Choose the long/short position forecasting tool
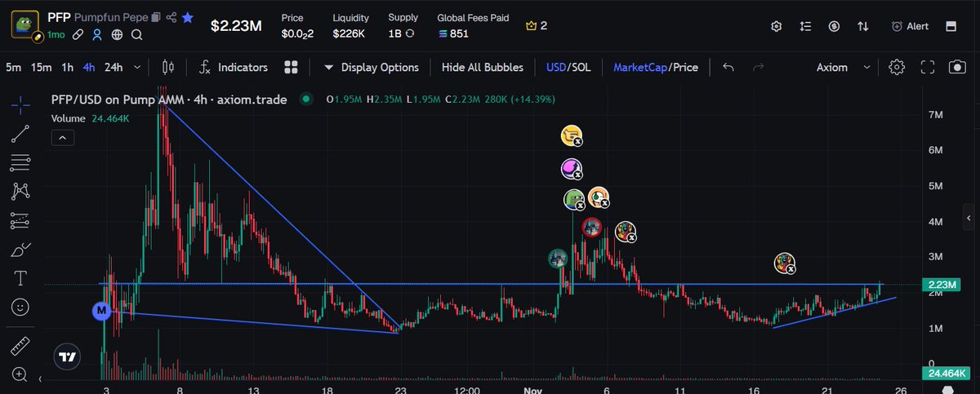The height and width of the screenshot is (394, 980). (x=20, y=220)
